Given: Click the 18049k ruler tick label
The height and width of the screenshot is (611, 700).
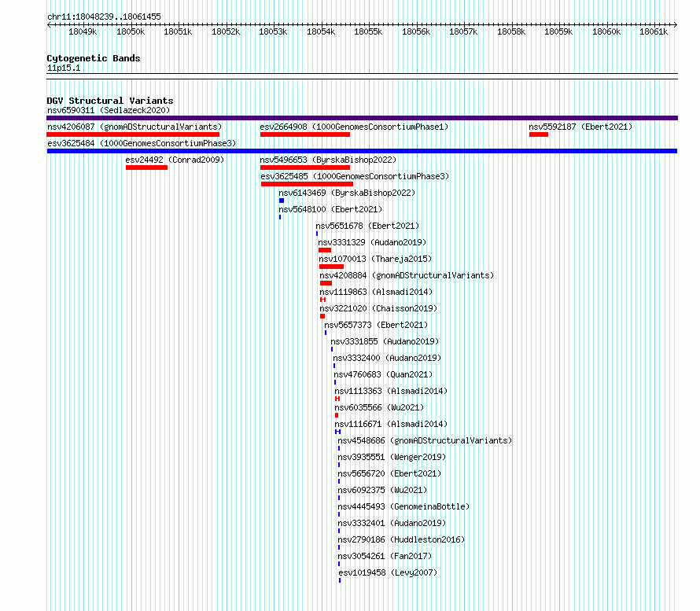Looking at the screenshot, I should (x=83, y=31).
